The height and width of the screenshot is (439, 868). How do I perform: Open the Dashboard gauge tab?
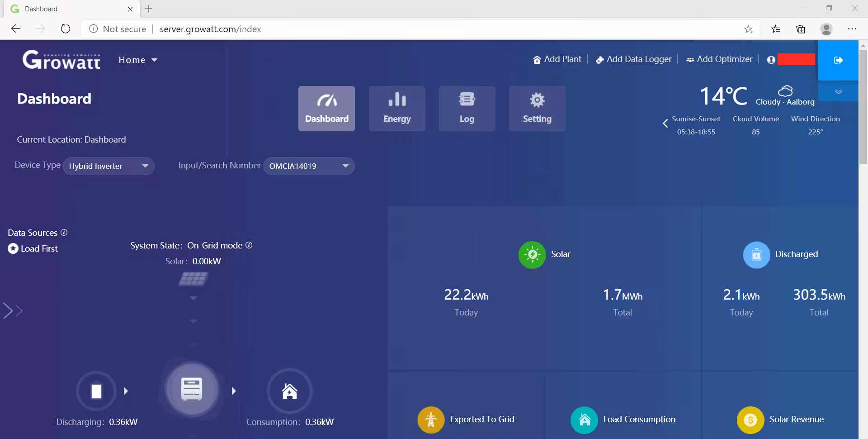click(x=326, y=109)
